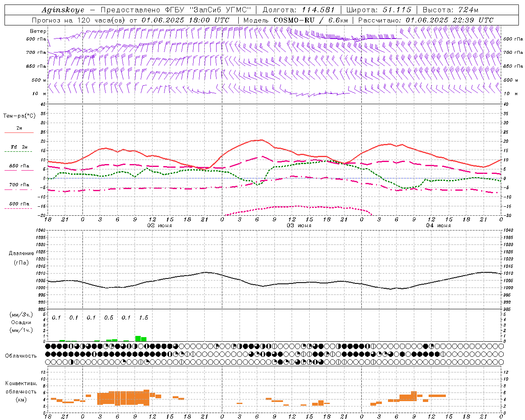Viewport: 525px width, 420px height.
Task: Click the date label 04 июня
Action: coord(438,226)
